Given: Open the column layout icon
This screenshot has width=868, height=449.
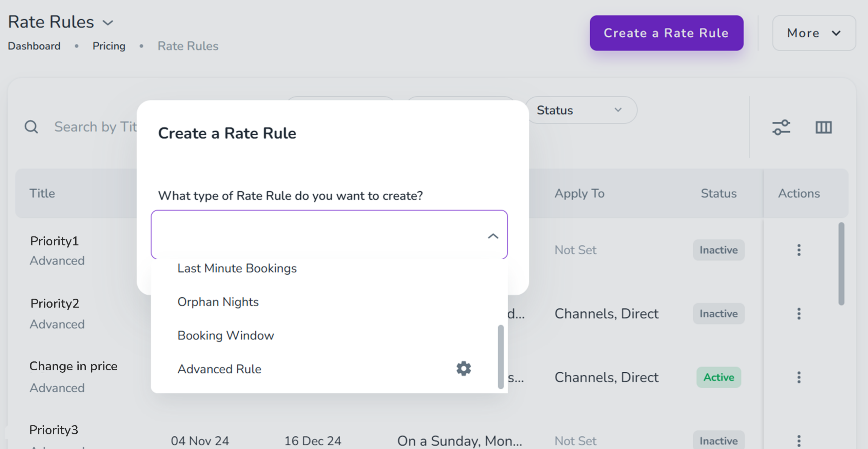Looking at the screenshot, I should tap(824, 128).
